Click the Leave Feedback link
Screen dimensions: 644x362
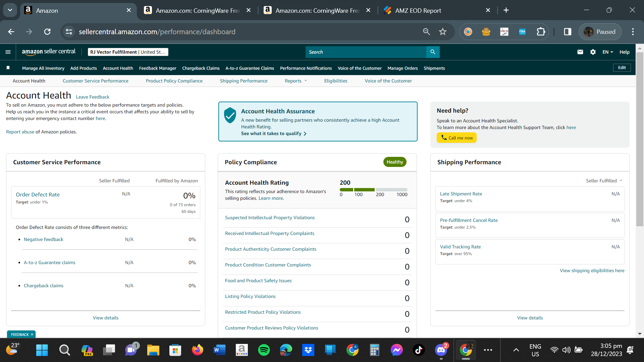93,97
